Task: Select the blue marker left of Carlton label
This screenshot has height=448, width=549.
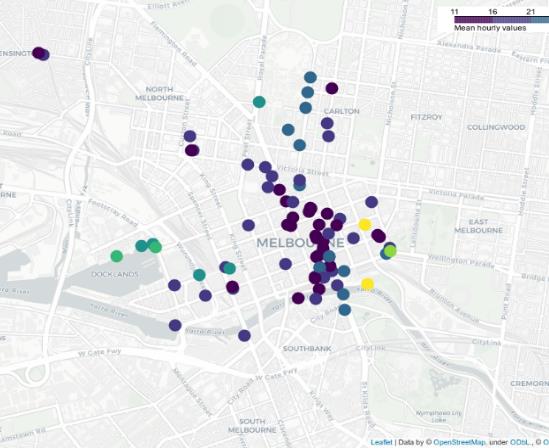Action: [x=306, y=107]
